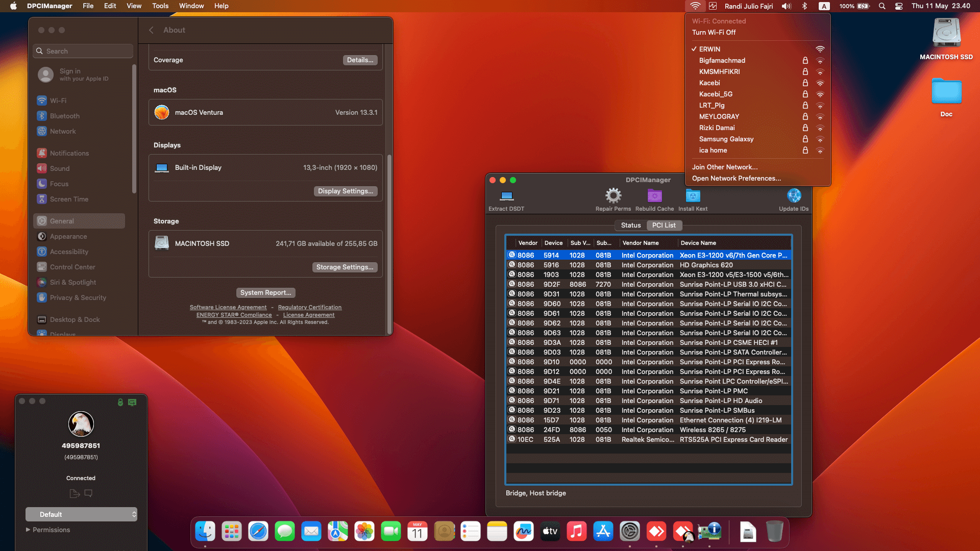Viewport: 980px width, 551px height.
Task: Select the checked ERWIN Wi-Fi network
Action: pos(757,49)
